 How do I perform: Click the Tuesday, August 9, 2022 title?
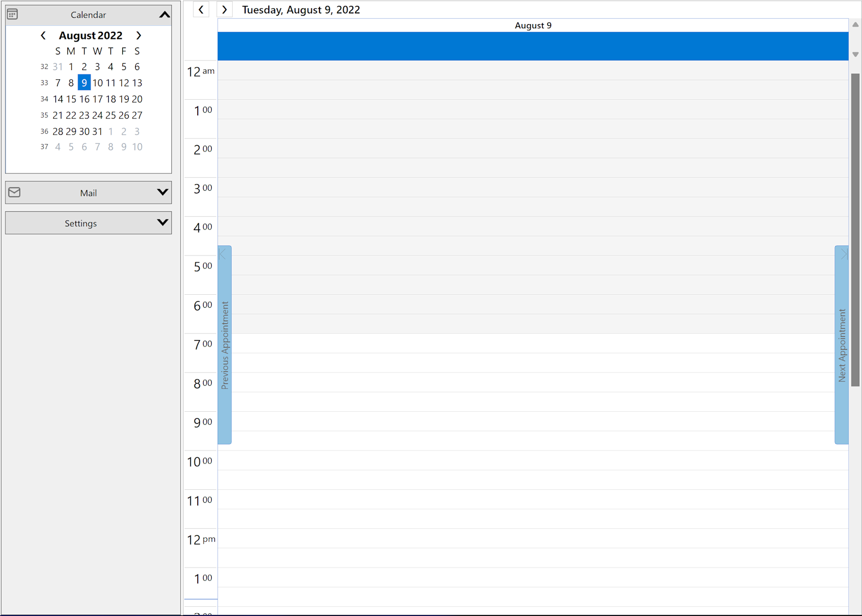[x=301, y=10]
